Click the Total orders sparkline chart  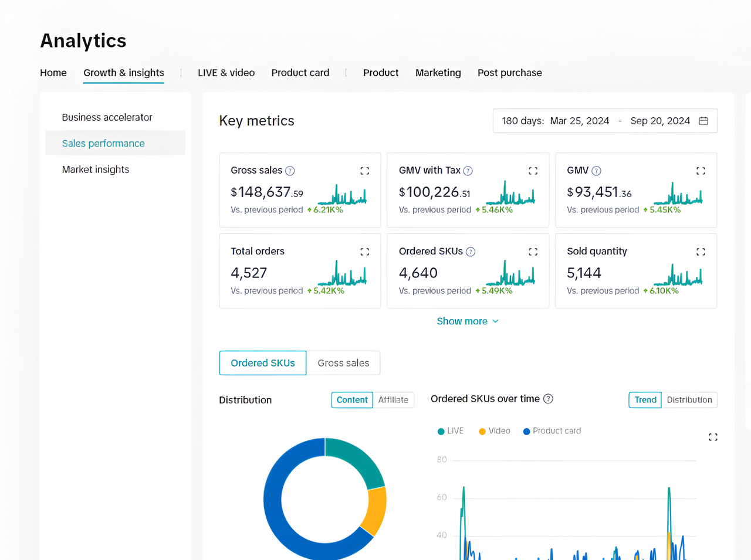point(342,274)
